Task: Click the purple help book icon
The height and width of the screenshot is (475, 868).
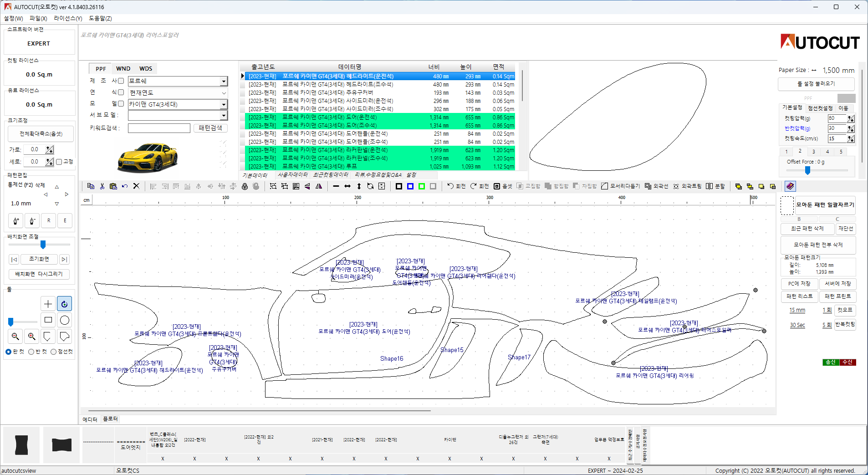Action: (x=790, y=186)
